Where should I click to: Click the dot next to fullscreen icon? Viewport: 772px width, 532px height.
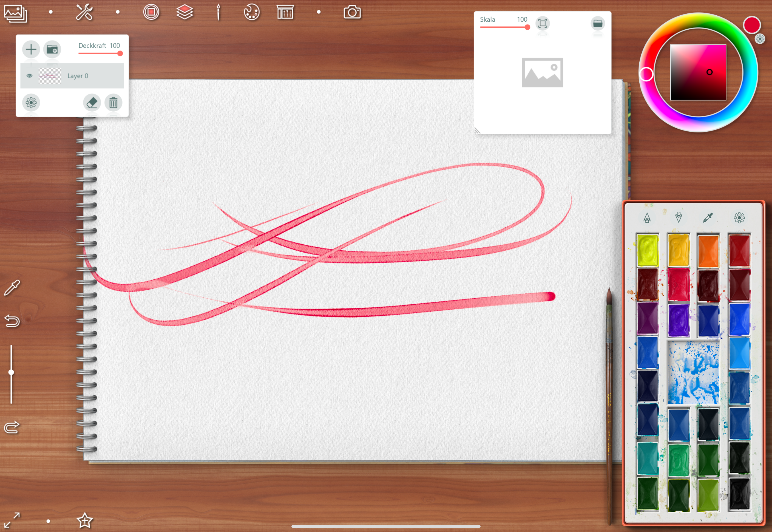tap(48, 521)
